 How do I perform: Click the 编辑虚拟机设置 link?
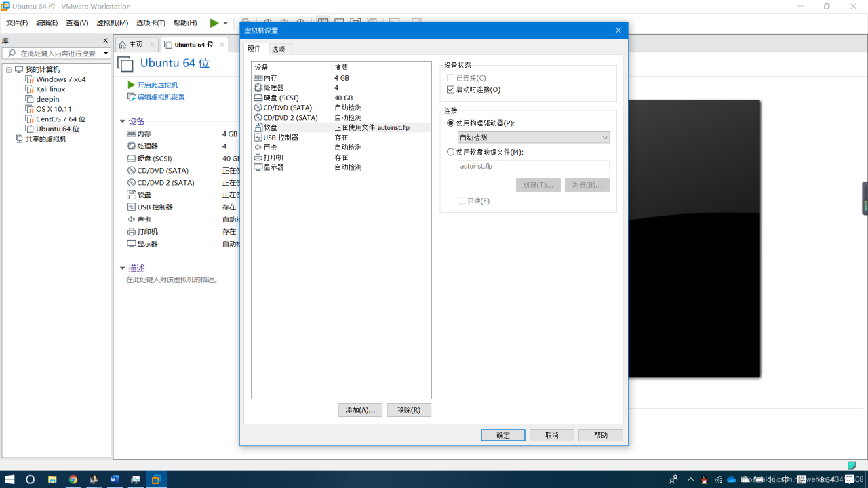click(161, 97)
